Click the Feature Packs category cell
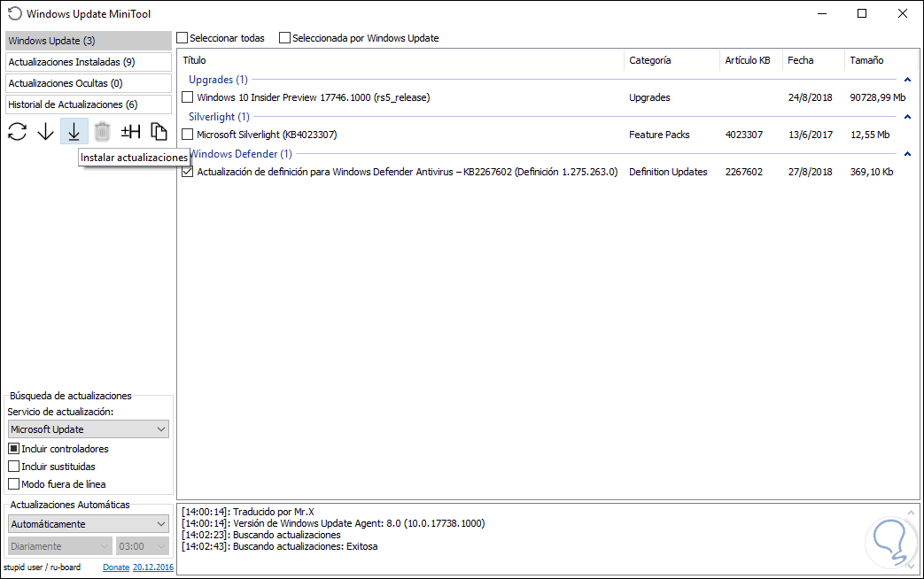 point(659,135)
